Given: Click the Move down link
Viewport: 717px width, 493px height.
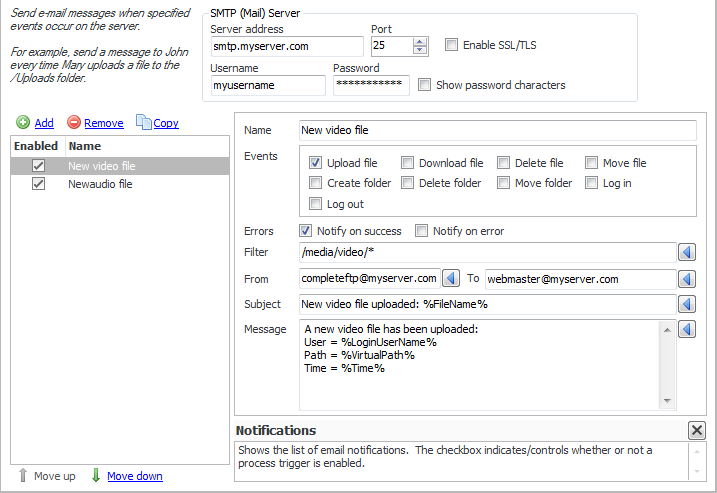Looking at the screenshot, I should [134, 476].
